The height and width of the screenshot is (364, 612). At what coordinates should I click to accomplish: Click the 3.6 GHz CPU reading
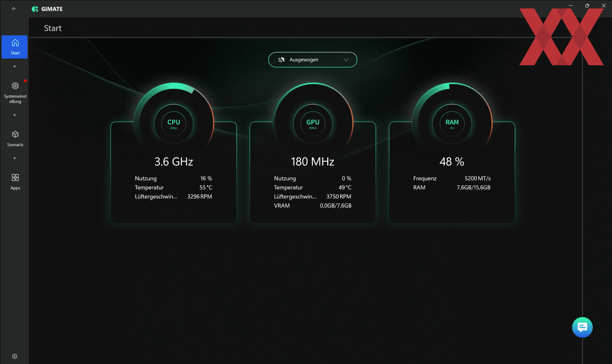pyautogui.click(x=174, y=161)
